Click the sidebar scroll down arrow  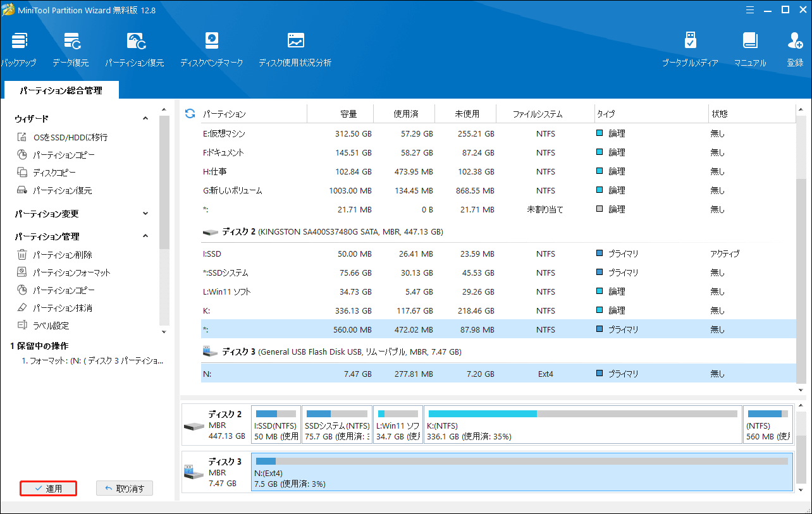tap(164, 331)
